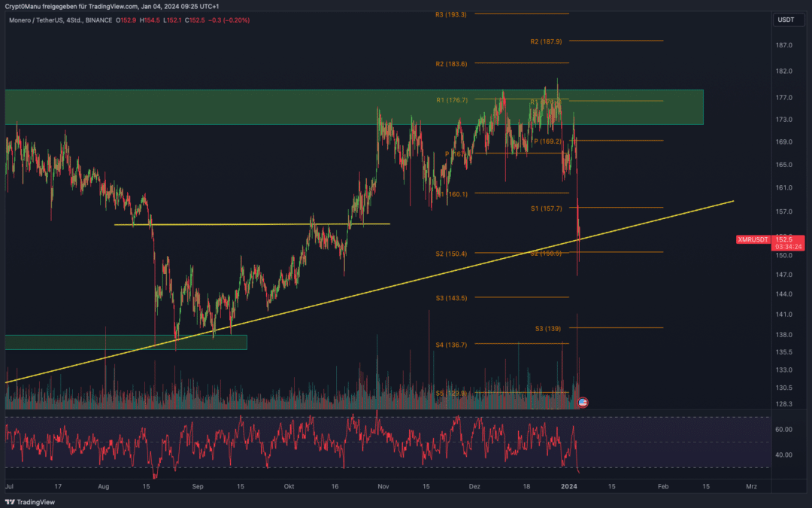
Task: Select pivot label S1 (157.7)
Action: click(546, 208)
